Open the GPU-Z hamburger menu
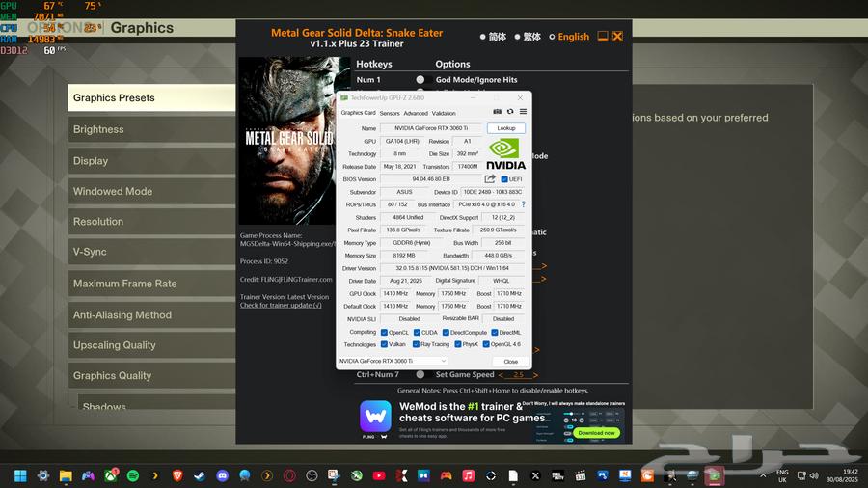 point(523,113)
